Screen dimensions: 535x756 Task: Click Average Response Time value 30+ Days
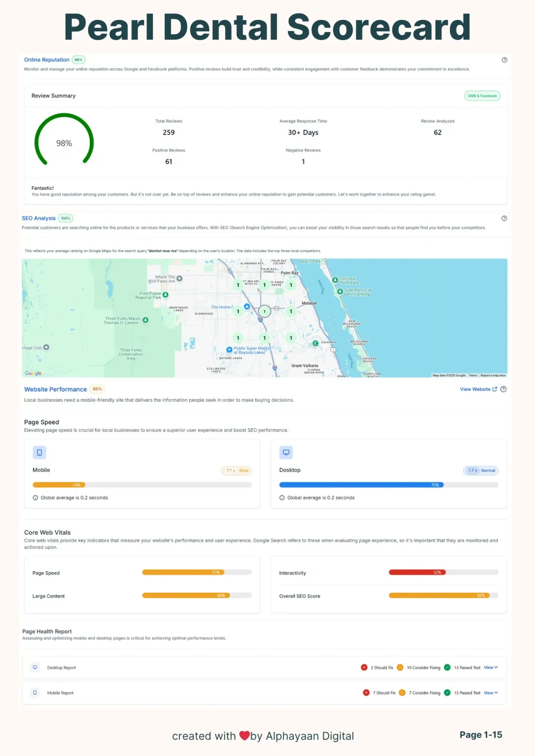[303, 133]
